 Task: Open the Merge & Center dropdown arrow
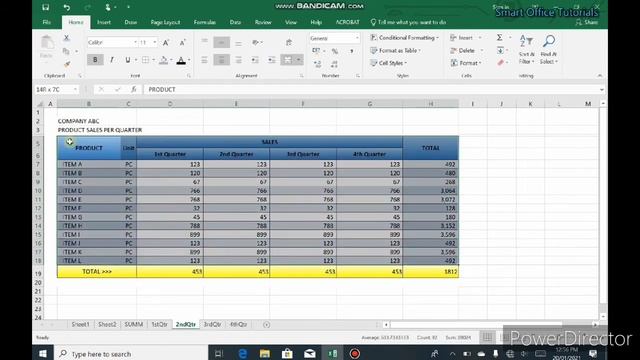[x=299, y=60]
